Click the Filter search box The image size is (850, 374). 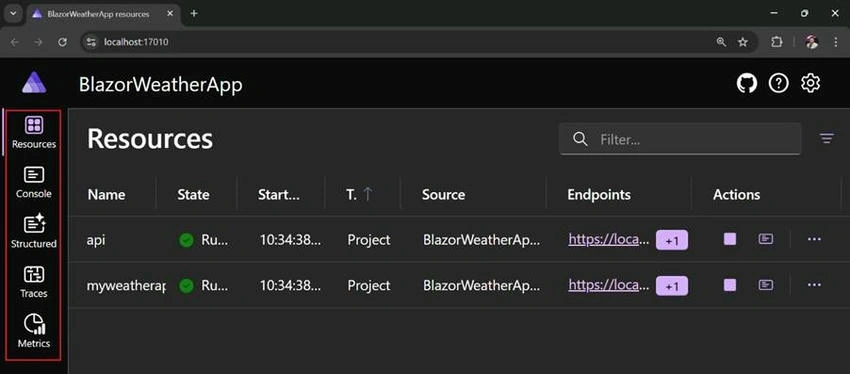tap(680, 139)
